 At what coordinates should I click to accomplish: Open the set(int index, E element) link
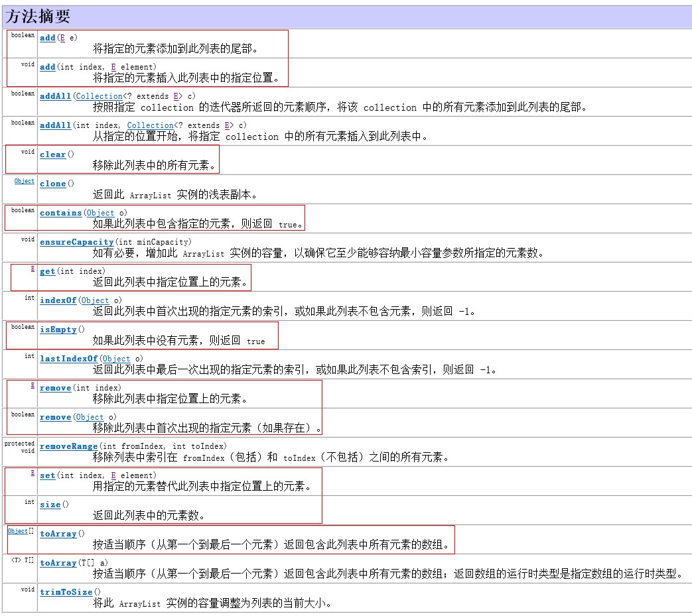click(x=48, y=475)
